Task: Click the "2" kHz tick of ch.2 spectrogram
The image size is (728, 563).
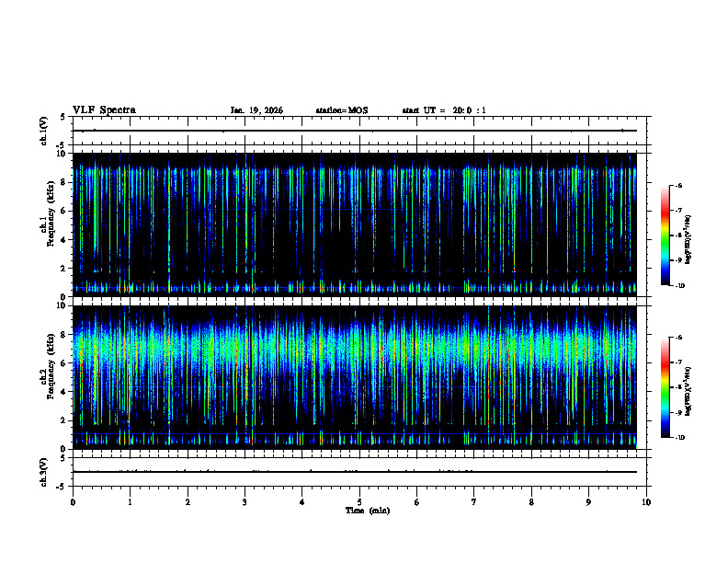Action: 63,420
